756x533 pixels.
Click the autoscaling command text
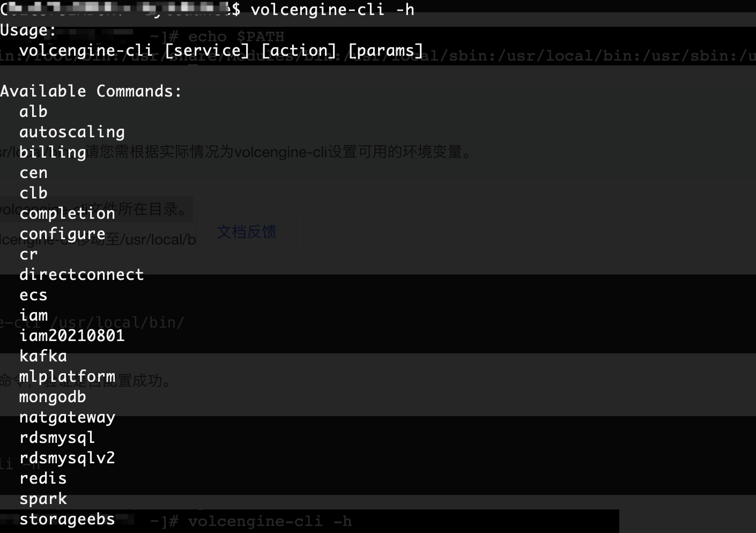72,132
